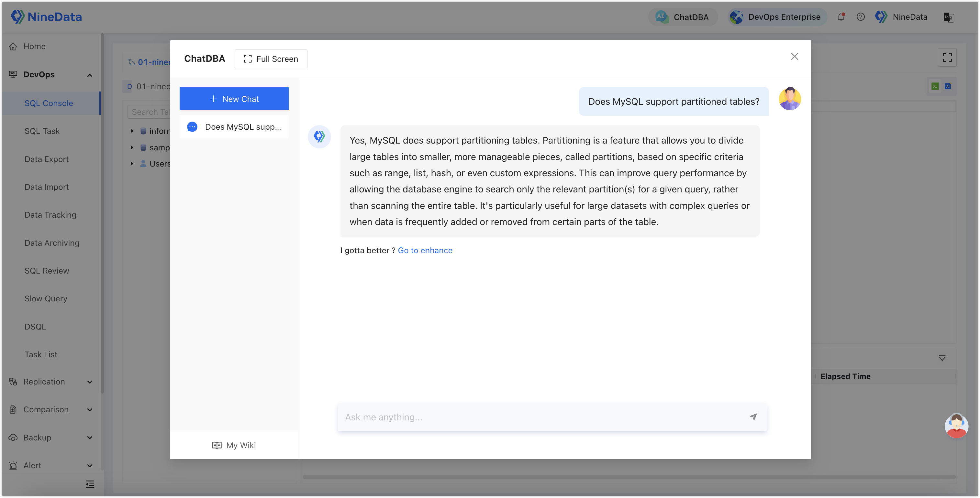This screenshot has height=498, width=980.
Task: Select the 01-nine console tab in background
Action: [x=150, y=62]
